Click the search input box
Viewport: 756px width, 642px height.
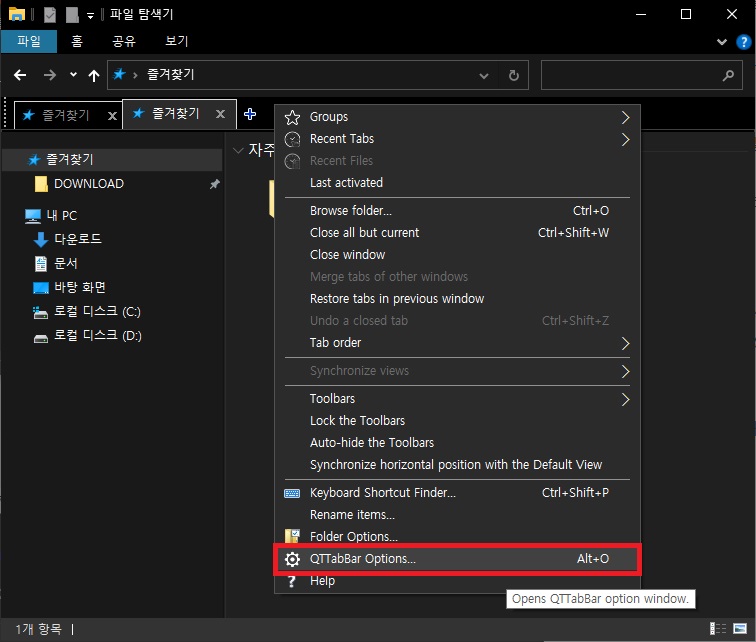(641, 75)
